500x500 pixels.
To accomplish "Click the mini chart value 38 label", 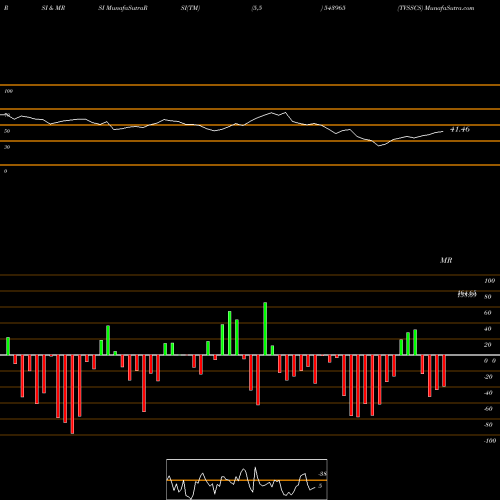I will click(322, 474).
